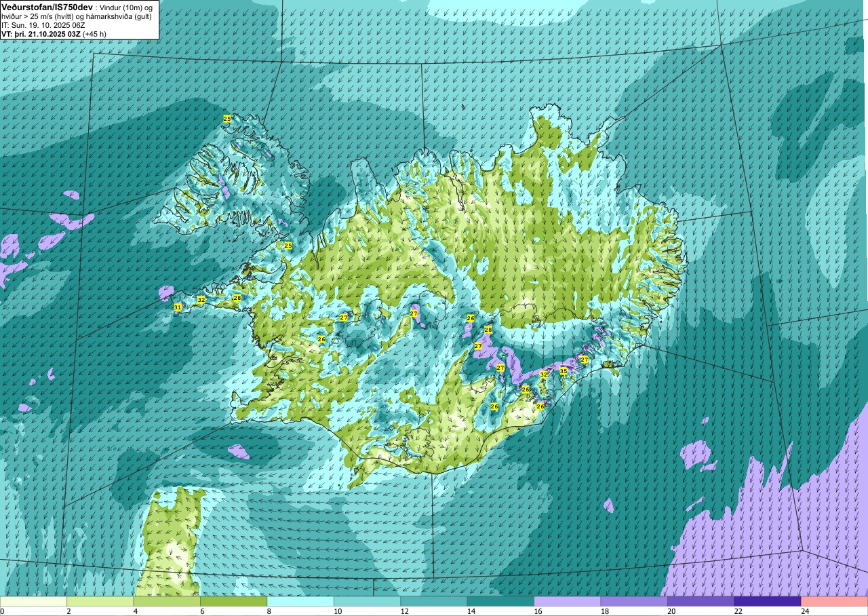
Task: Pick the 10–12 m/s light teal legend swatch
Action: coord(368,602)
